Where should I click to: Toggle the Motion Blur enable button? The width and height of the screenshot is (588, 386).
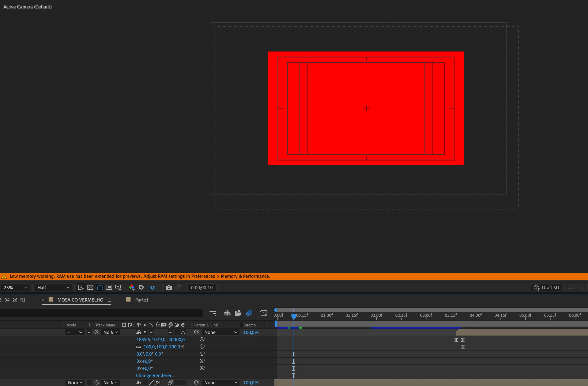pyautogui.click(x=249, y=313)
